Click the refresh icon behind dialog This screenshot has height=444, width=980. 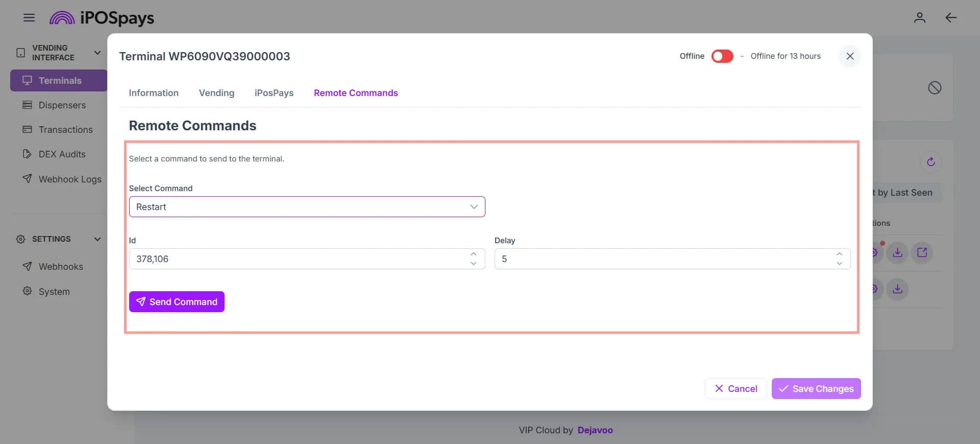pos(930,162)
